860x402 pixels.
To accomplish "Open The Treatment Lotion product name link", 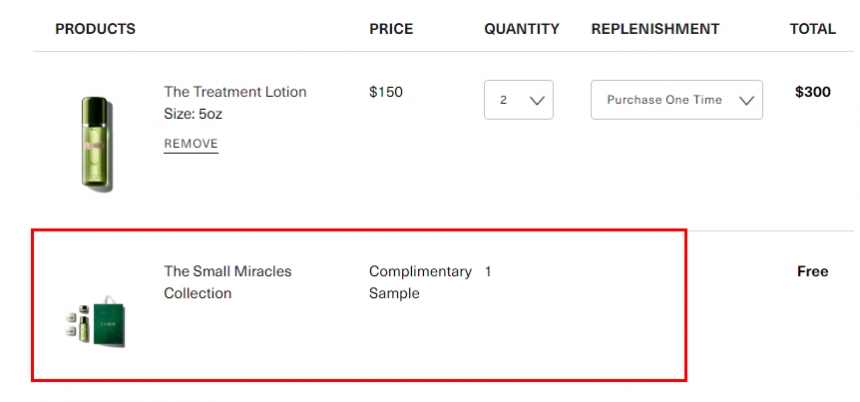I will [x=235, y=92].
